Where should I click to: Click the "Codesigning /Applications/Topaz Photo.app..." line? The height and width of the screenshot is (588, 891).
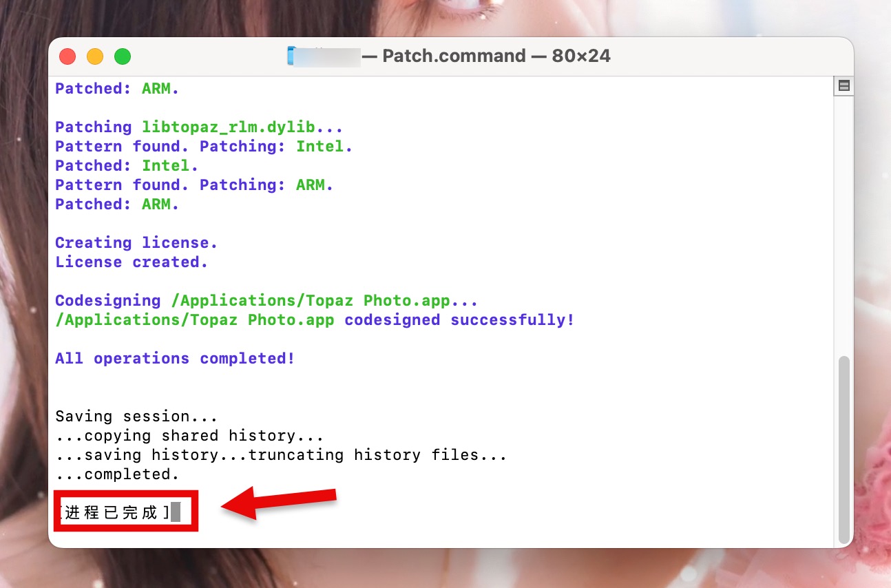266,301
